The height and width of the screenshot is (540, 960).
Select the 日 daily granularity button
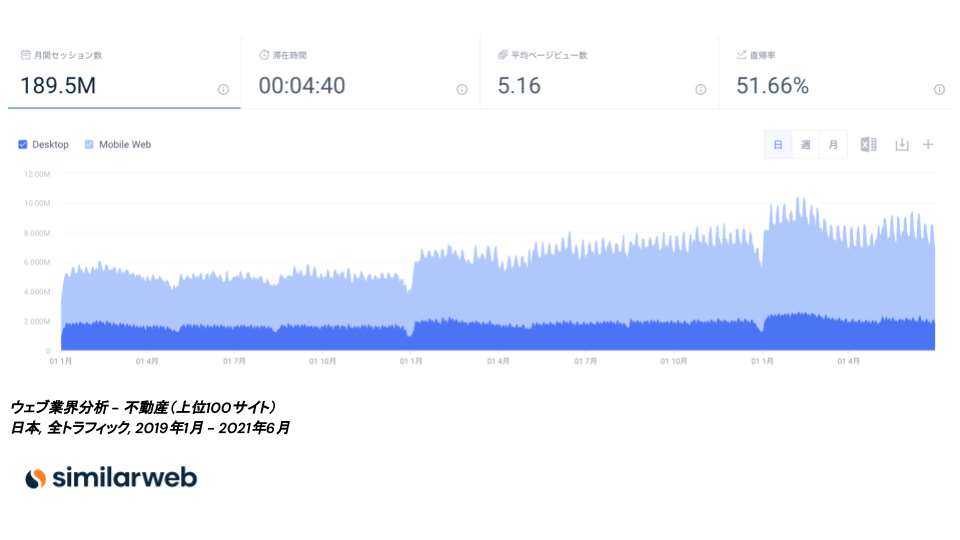point(778,145)
